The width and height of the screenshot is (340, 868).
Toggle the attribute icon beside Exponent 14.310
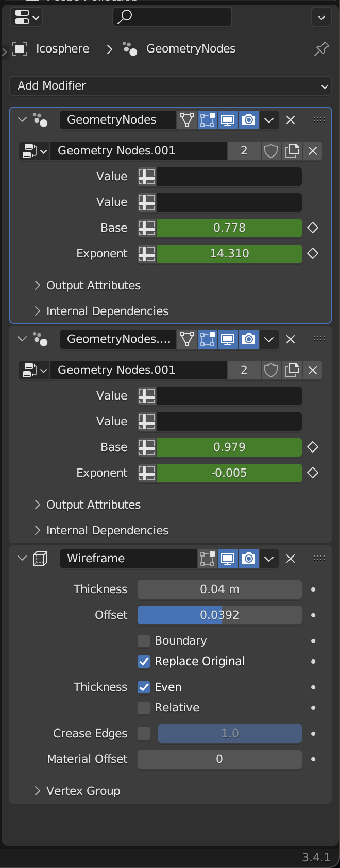coord(147,254)
